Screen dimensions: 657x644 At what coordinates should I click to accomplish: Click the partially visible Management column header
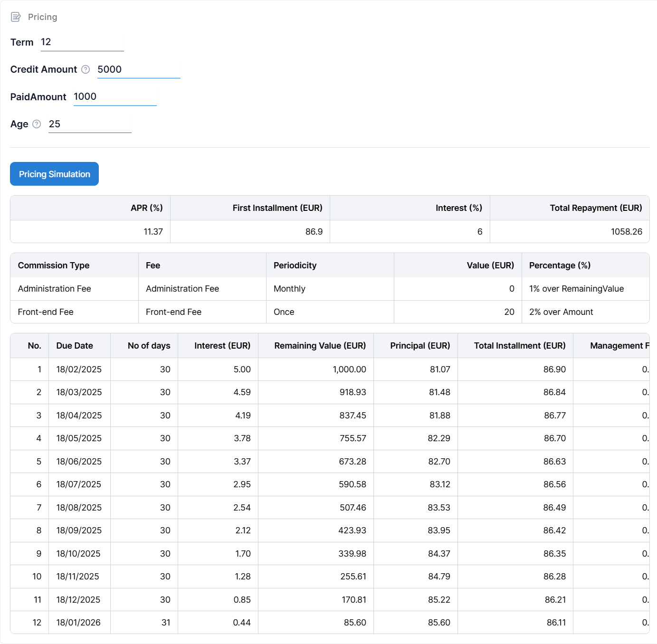click(619, 346)
